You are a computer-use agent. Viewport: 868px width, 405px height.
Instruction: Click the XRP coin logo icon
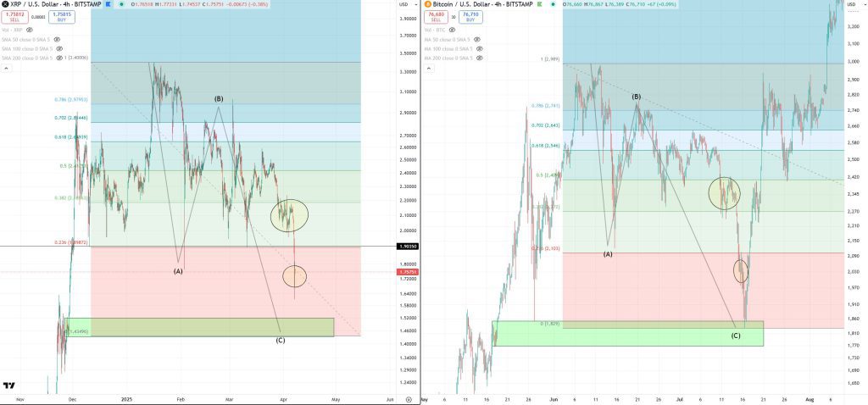tap(6, 4)
